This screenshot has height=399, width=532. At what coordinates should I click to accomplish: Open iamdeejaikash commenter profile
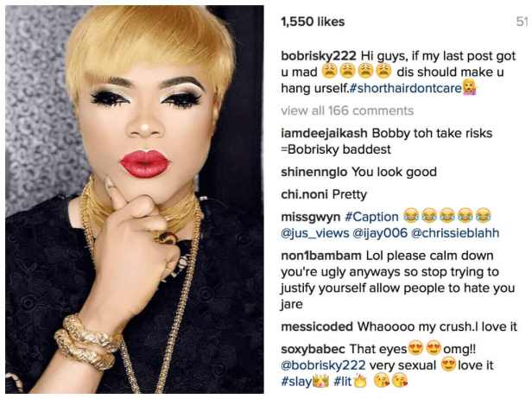[324, 133]
